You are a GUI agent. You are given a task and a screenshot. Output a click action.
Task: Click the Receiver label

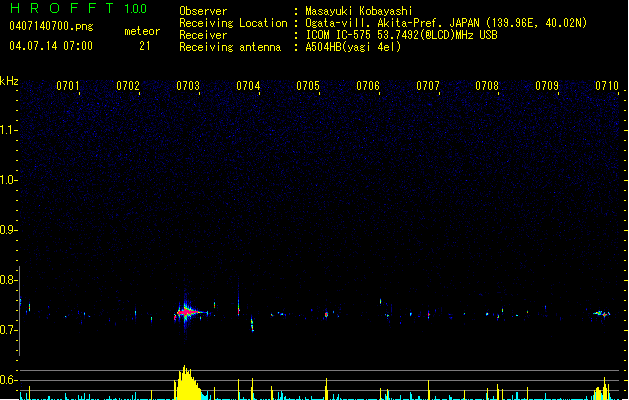click(203, 35)
